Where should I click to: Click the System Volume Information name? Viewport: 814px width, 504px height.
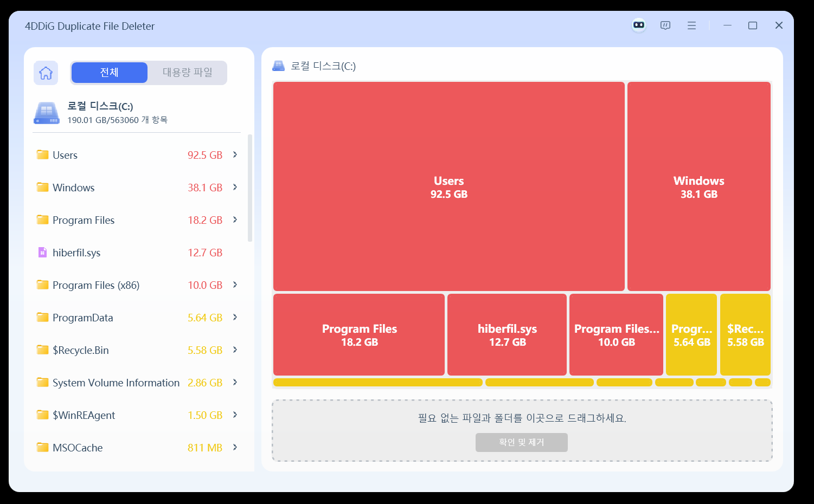tap(116, 383)
